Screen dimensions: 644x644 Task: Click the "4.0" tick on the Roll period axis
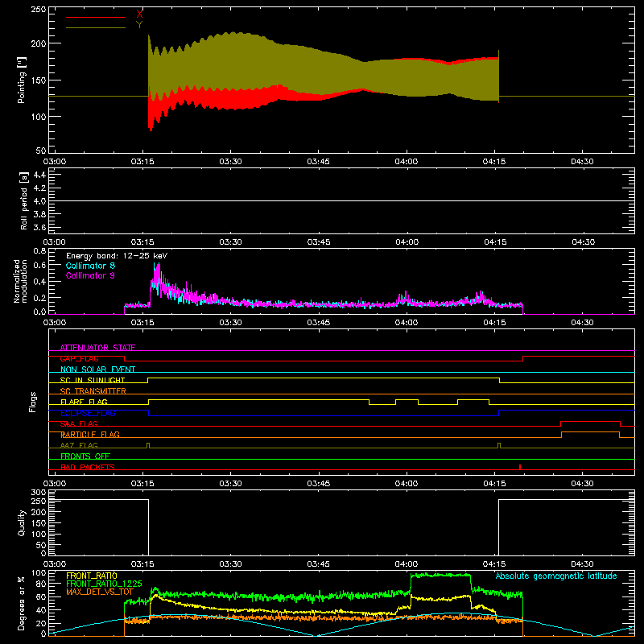click(39, 201)
